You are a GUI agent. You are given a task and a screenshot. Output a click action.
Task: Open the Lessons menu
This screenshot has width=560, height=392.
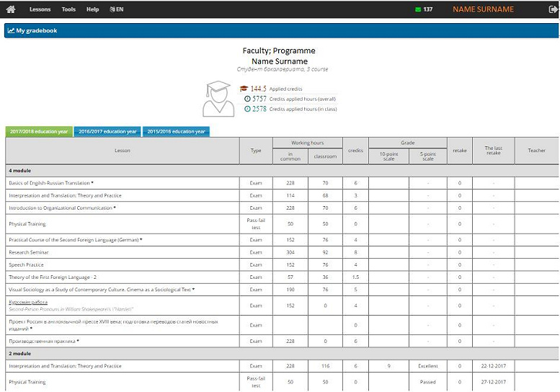(x=40, y=9)
